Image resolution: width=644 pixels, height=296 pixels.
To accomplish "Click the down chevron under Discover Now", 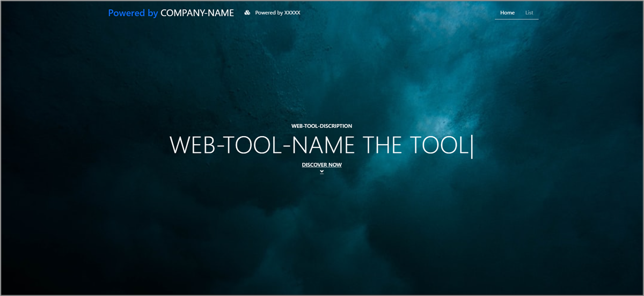I will click(x=321, y=172).
